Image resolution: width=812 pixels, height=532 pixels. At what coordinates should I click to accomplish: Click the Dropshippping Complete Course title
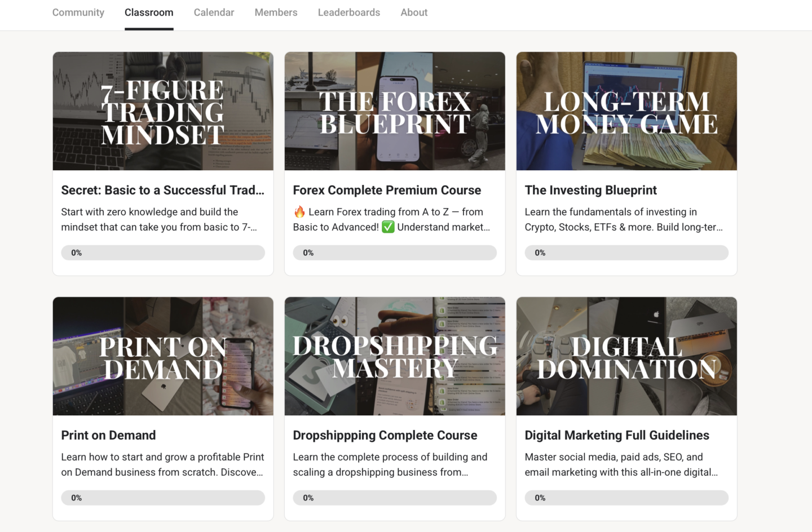tap(385, 436)
